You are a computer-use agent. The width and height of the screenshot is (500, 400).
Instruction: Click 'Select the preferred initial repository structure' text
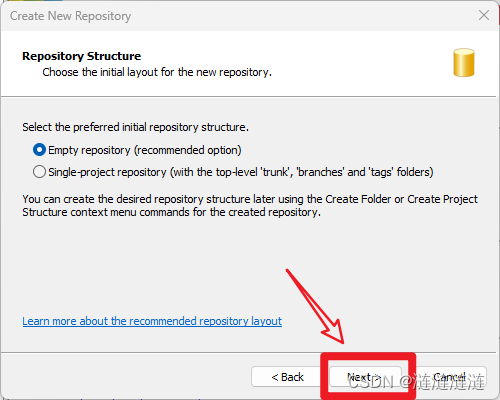[x=135, y=127]
